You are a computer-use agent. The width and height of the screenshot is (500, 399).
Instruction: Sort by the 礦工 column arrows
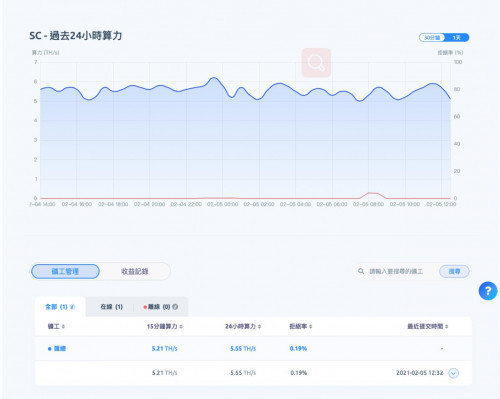click(63, 326)
